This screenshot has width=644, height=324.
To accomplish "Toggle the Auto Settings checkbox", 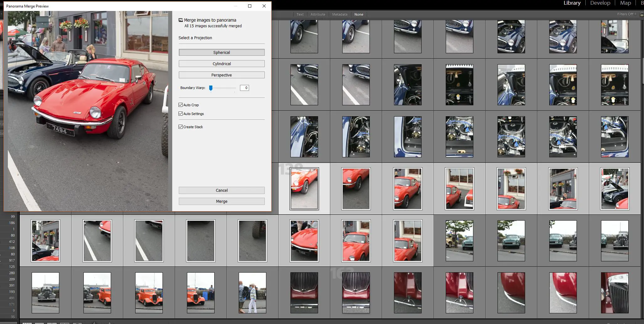I will pyautogui.click(x=181, y=114).
